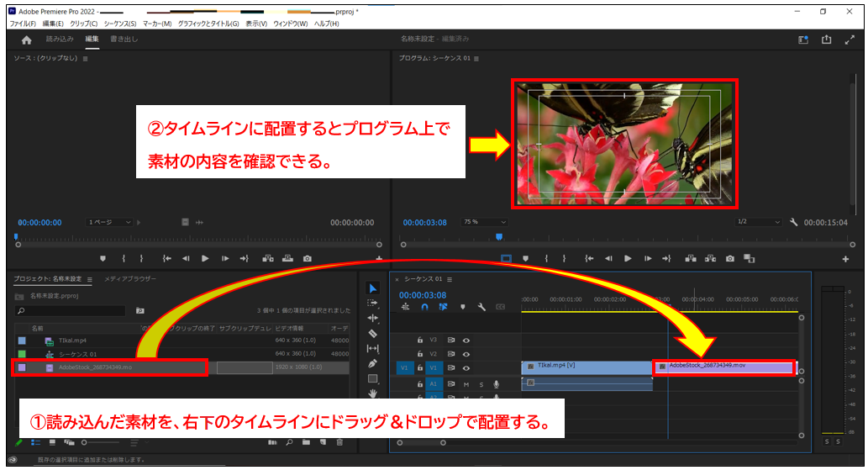Viewport: 868px width, 470px height.
Task: Export frame from Source monitor camera icon
Action: [x=308, y=258]
